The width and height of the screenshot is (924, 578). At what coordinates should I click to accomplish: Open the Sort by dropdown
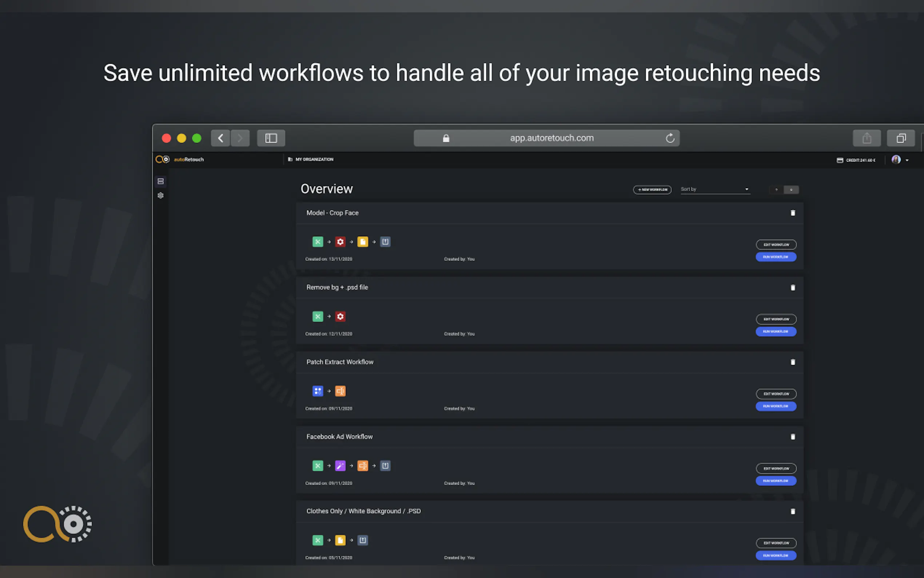pos(715,189)
